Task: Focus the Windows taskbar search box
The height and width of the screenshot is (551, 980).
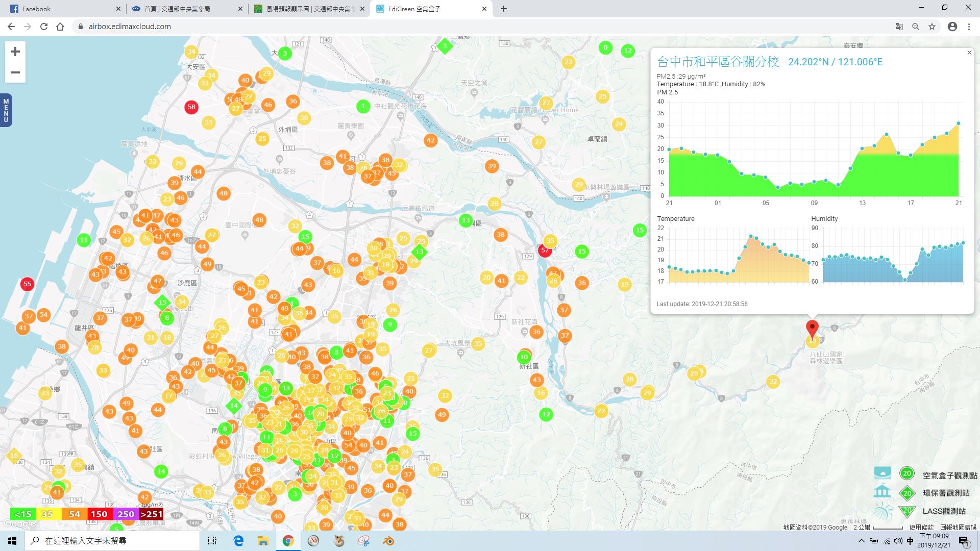Action: pos(112,541)
